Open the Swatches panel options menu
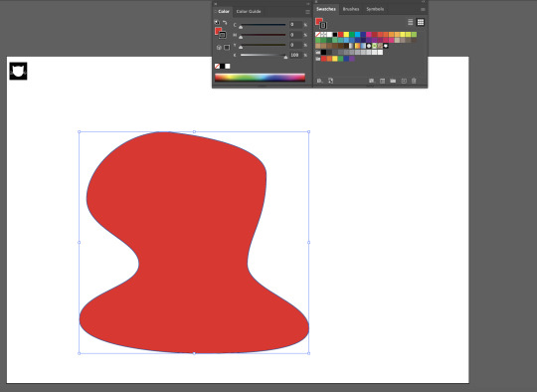Viewport: 537px width, 392px height. click(423, 10)
